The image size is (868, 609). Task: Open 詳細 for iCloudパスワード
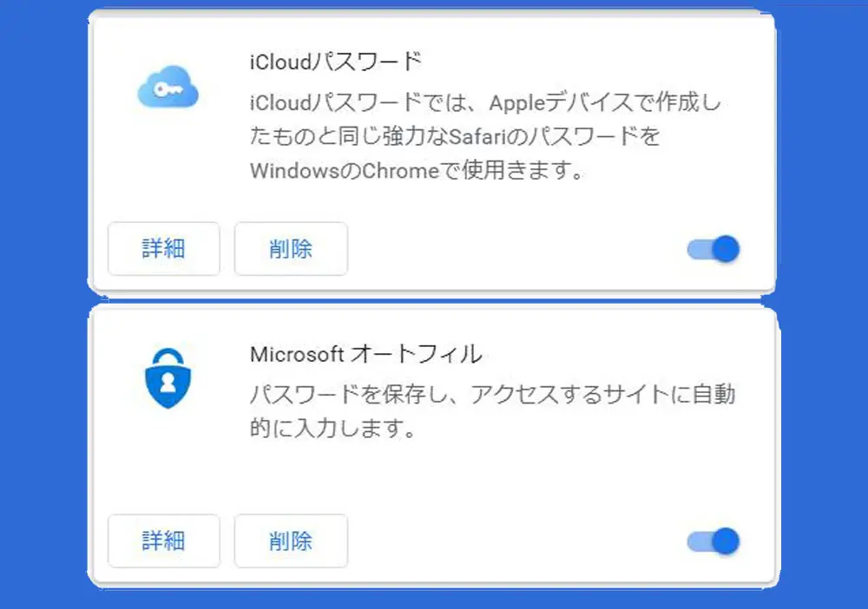pos(163,249)
